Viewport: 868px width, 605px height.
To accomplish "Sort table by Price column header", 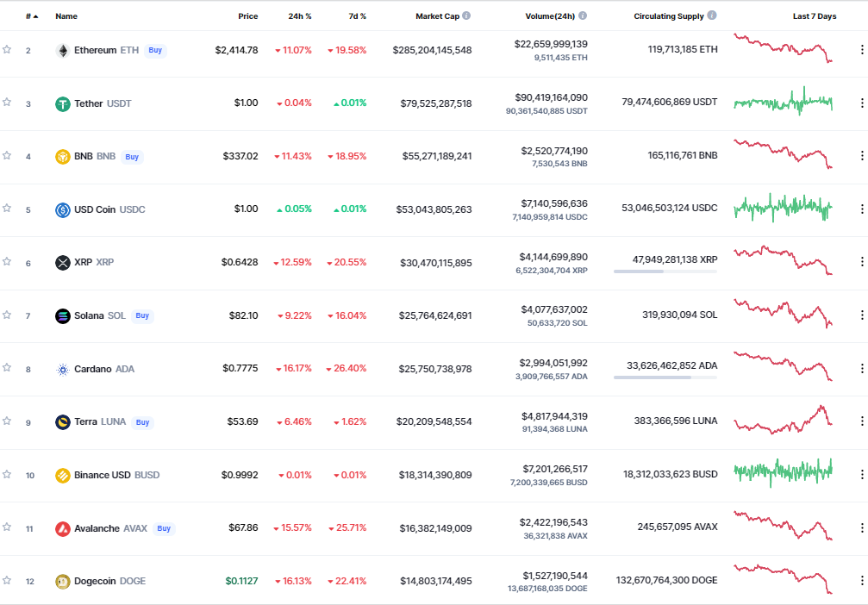I will click(248, 16).
